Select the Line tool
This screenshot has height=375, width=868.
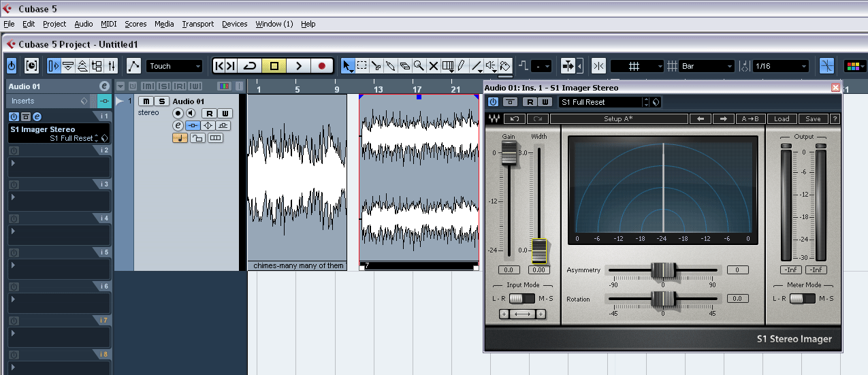(x=477, y=66)
